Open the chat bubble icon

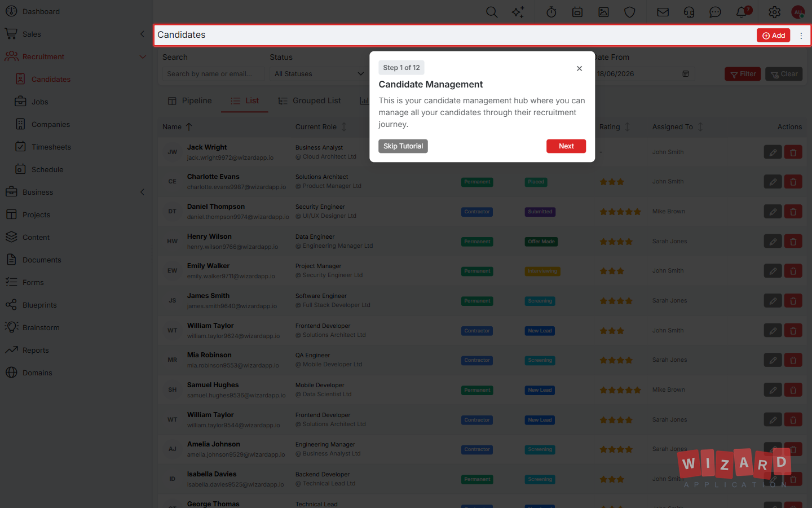pyautogui.click(x=715, y=12)
